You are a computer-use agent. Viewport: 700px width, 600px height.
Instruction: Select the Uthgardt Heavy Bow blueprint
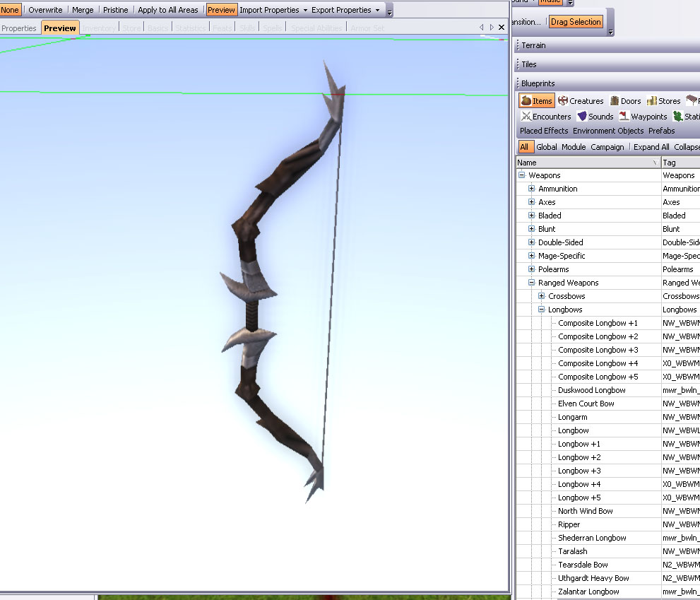(x=593, y=577)
